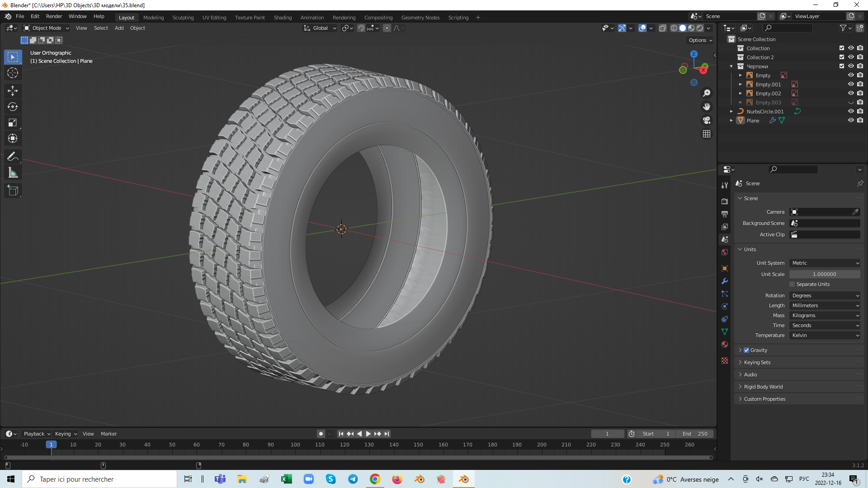
Task: Click Add Cube tool icon
Action: coord(13,191)
